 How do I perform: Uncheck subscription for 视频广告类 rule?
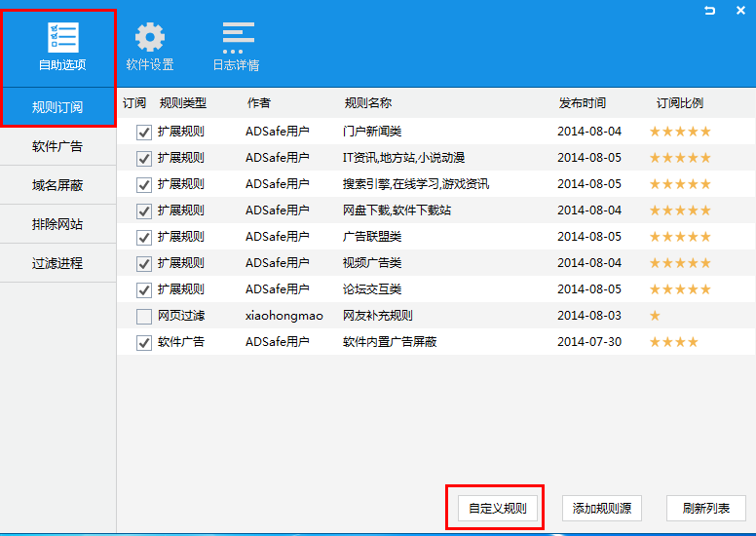(x=144, y=263)
